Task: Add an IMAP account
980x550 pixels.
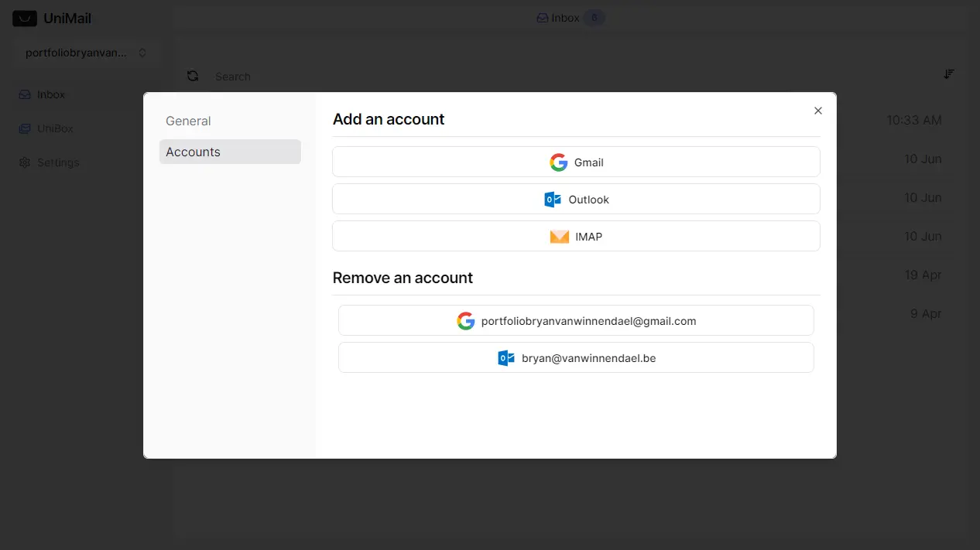Action: coord(576,236)
